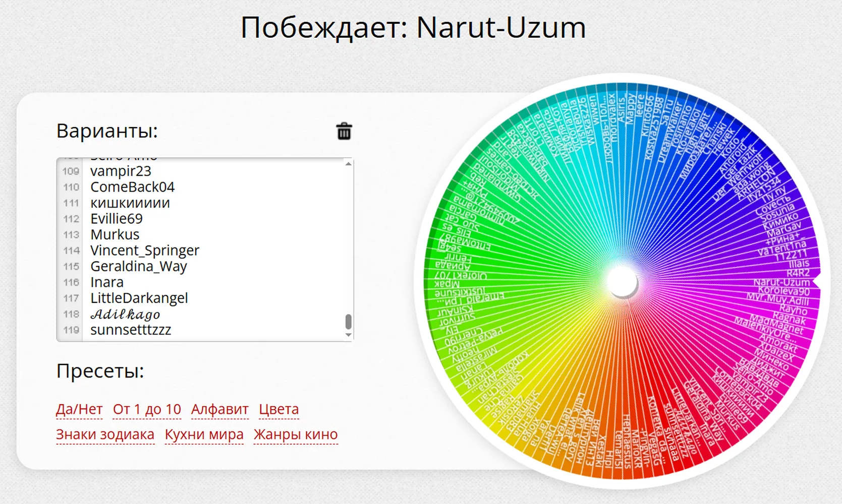Click the white center hub of the wheel

[622, 281]
